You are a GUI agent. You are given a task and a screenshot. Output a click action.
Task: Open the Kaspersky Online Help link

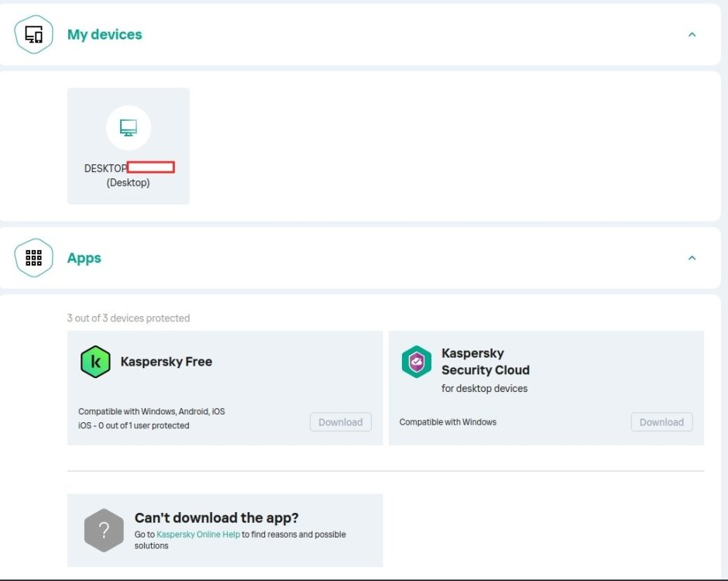coord(198,534)
